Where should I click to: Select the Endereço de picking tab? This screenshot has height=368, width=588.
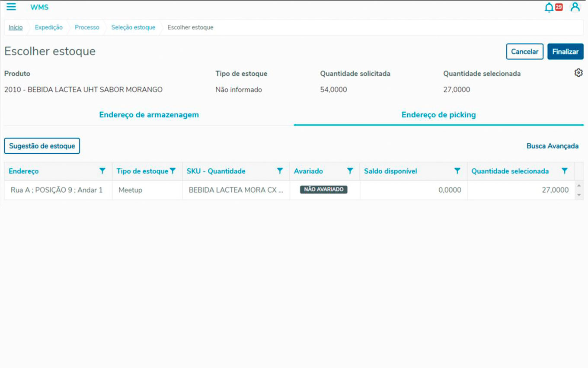coord(438,115)
